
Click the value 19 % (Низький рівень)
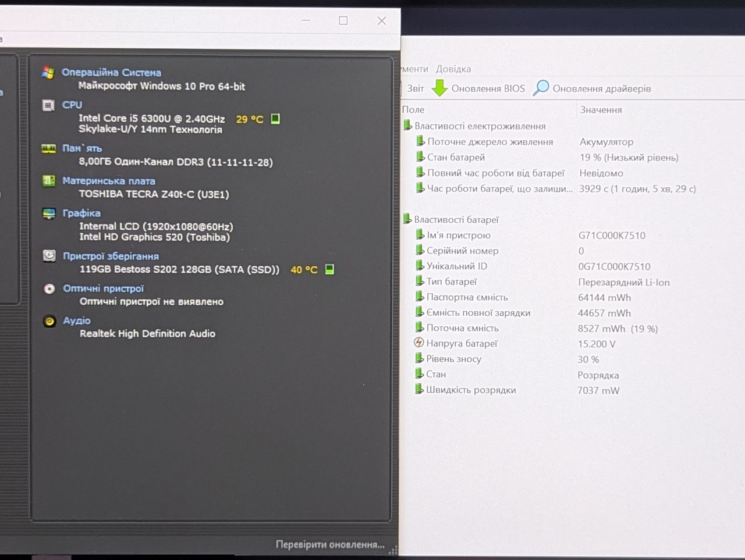(x=629, y=157)
